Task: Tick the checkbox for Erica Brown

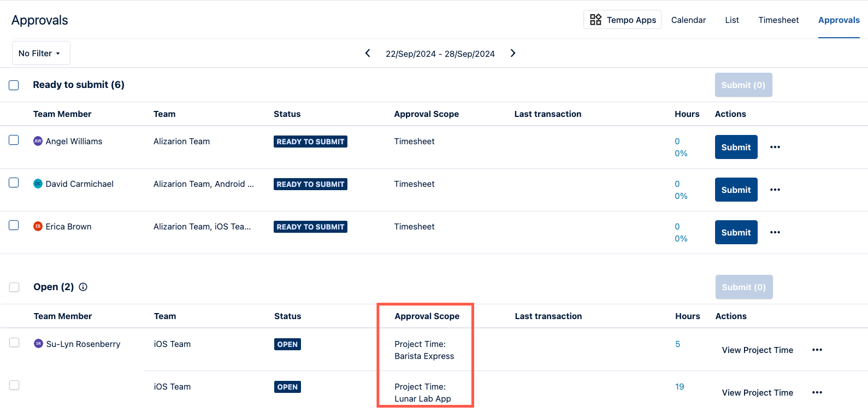Action: click(x=14, y=226)
